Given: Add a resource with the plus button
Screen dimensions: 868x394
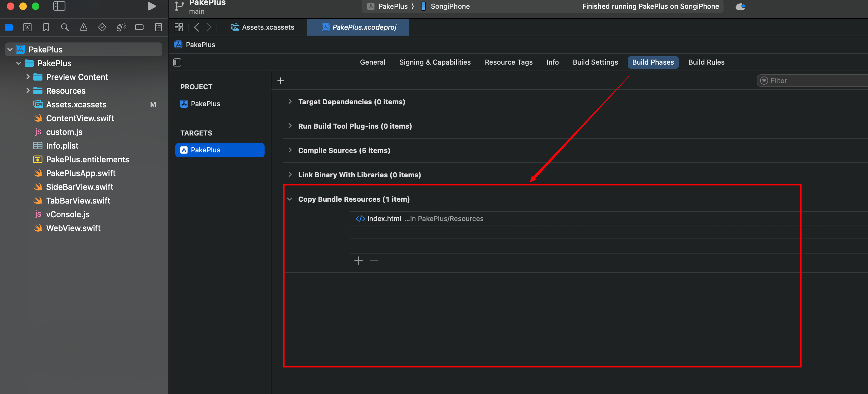Looking at the screenshot, I should 358,260.
